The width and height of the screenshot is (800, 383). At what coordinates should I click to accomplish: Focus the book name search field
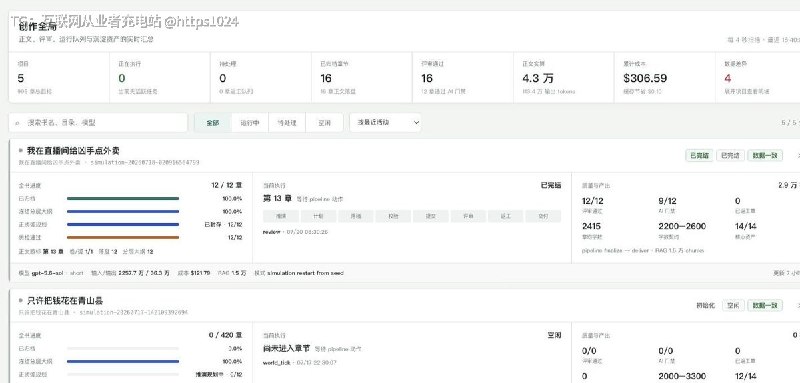[x=98, y=123]
